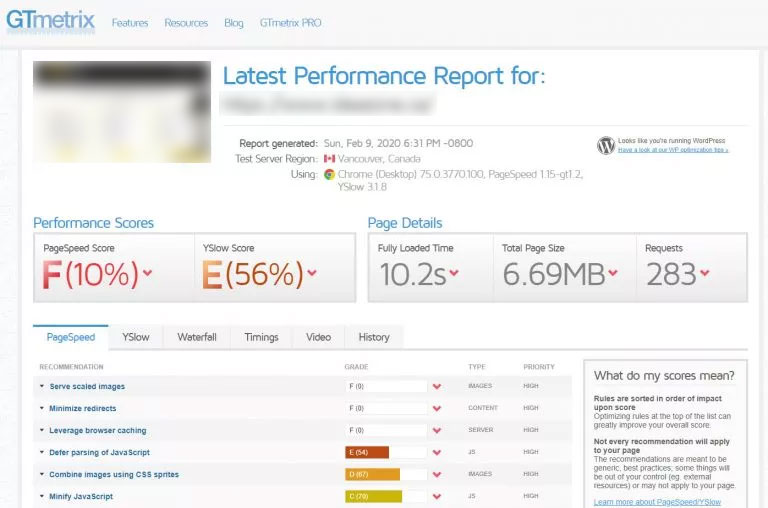The image size is (768, 508).
Task: Open Minify JavaScript recommendation
Action: [x=81, y=497]
